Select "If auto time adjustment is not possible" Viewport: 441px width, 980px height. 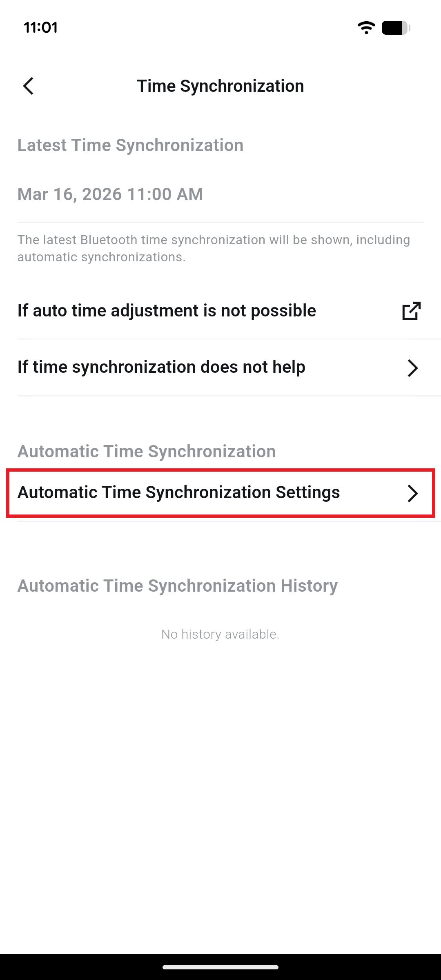click(167, 311)
